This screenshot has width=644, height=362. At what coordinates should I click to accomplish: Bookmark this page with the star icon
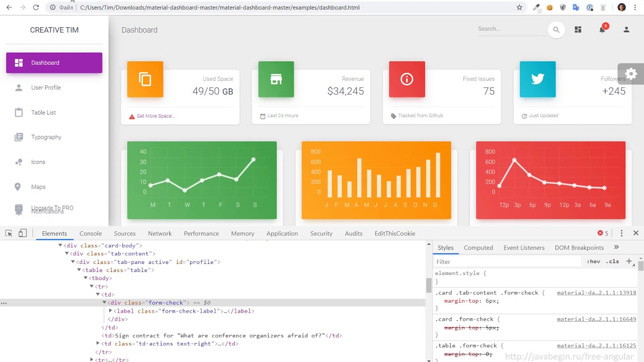point(519,8)
